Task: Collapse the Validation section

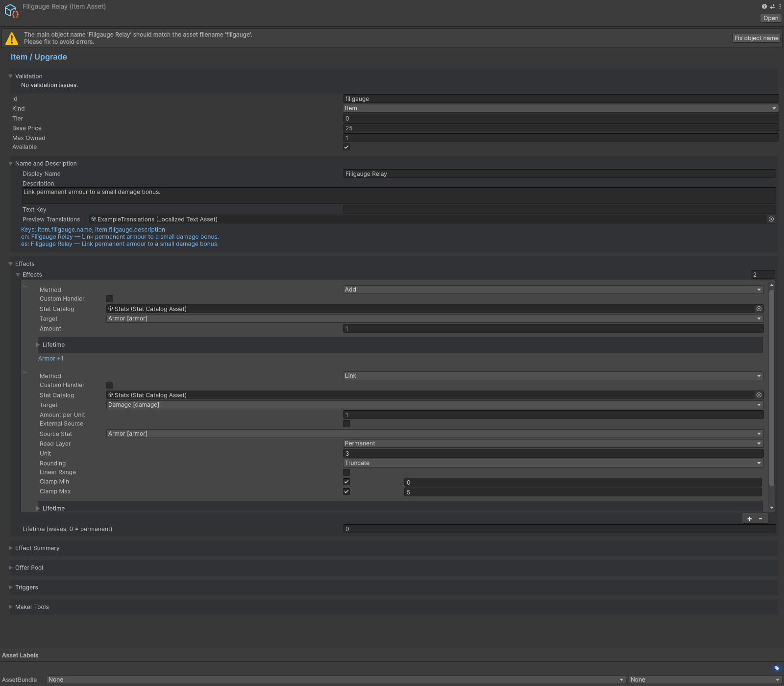Action: coord(10,76)
